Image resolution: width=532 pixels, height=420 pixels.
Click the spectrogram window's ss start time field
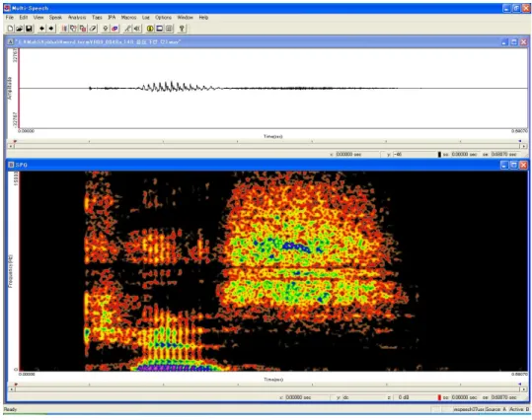465,397
